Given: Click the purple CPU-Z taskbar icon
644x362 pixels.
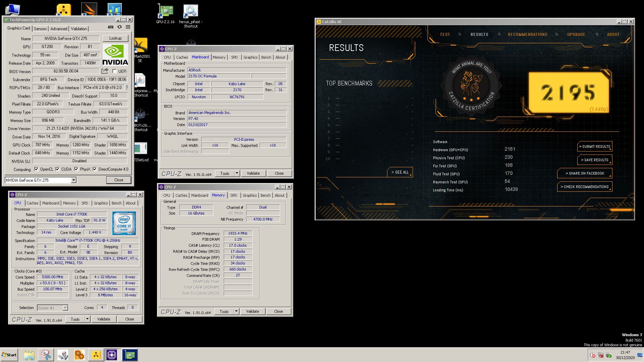Looking at the screenshot, I should pos(112,355).
